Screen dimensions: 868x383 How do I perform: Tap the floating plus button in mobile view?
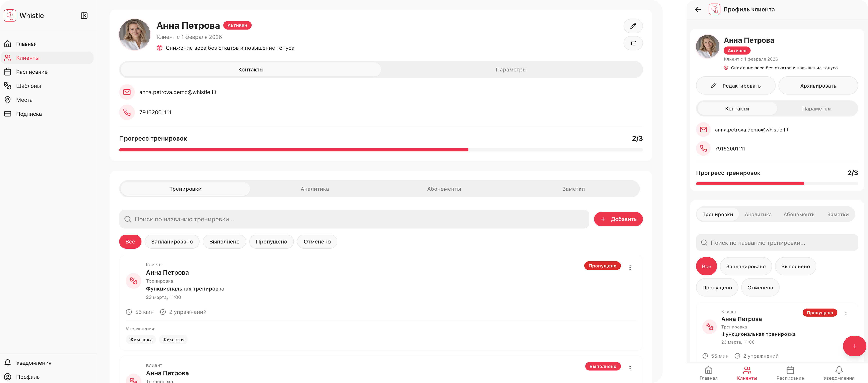(854, 346)
